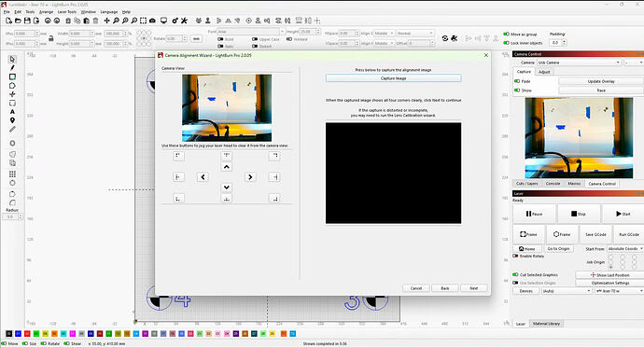Image resolution: width=644 pixels, height=348 pixels.
Task: Select the Draw Lines pencil tool
Action: point(12,68)
